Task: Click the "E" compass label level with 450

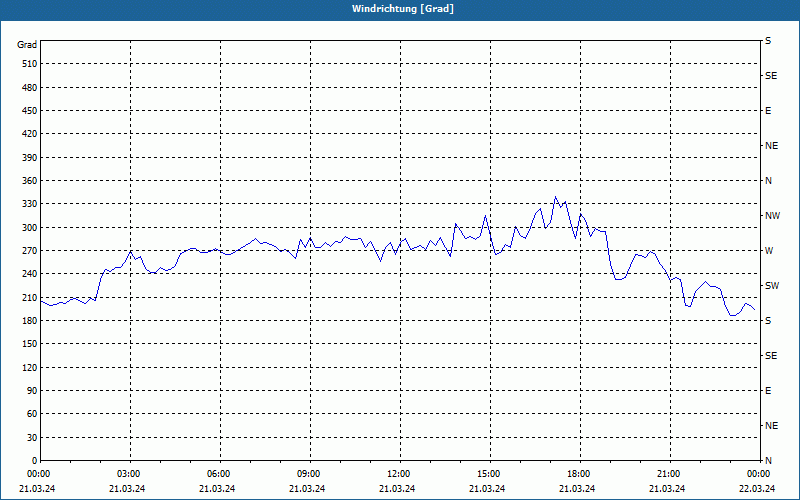Action: tap(768, 111)
